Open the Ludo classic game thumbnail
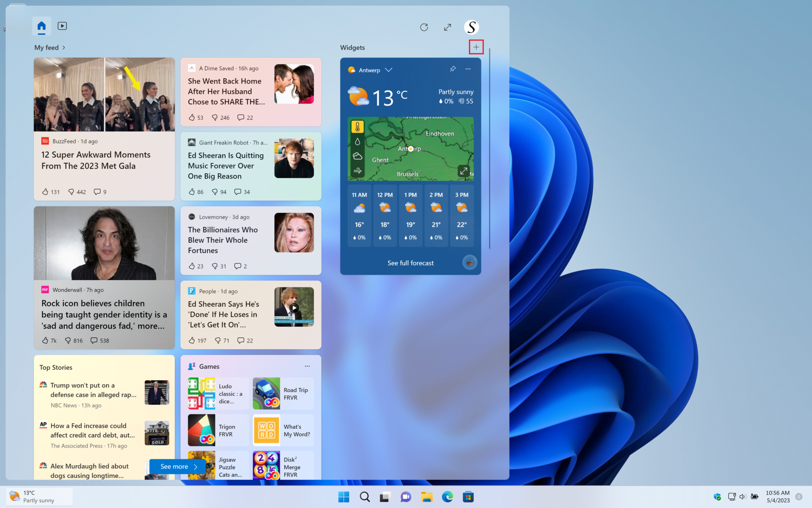This screenshot has width=812, height=508. click(x=201, y=393)
